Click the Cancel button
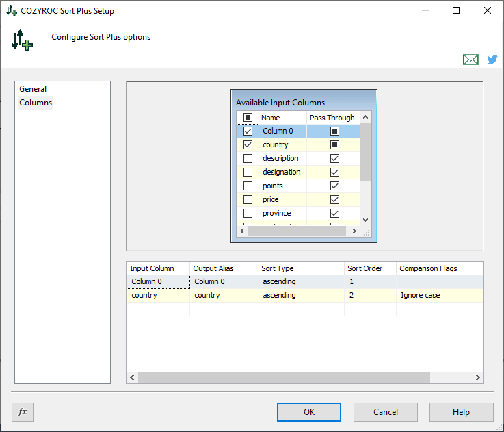The width and height of the screenshot is (504, 432). tap(386, 412)
